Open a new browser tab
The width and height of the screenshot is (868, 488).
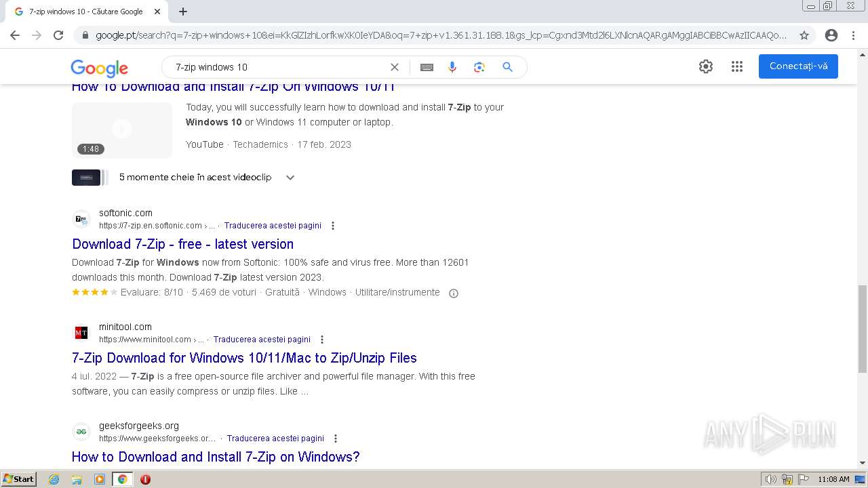pos(183,12)
